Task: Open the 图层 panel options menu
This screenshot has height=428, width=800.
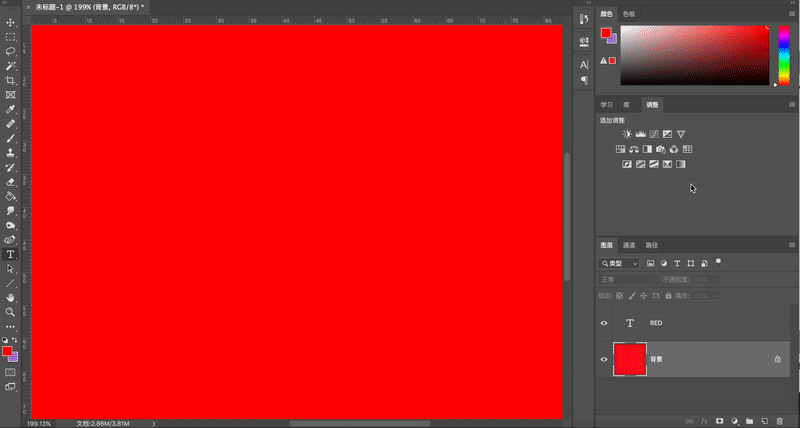Action: coord(792,245)
